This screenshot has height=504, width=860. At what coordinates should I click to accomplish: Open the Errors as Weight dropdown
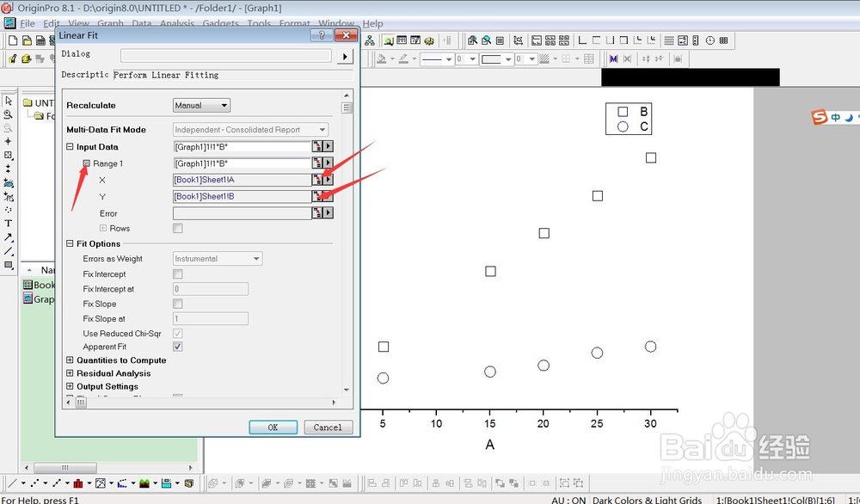click(x=218, y=258)
